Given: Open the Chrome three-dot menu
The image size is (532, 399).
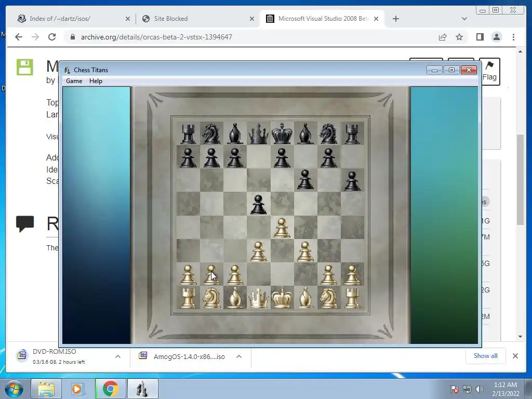Looking at the screenshot, I should [513, 37].
